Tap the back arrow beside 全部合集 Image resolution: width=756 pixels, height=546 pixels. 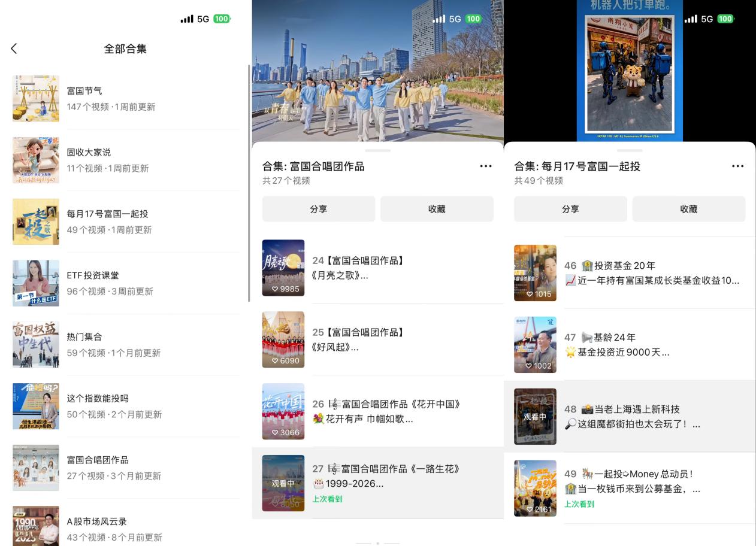[14, 48]
